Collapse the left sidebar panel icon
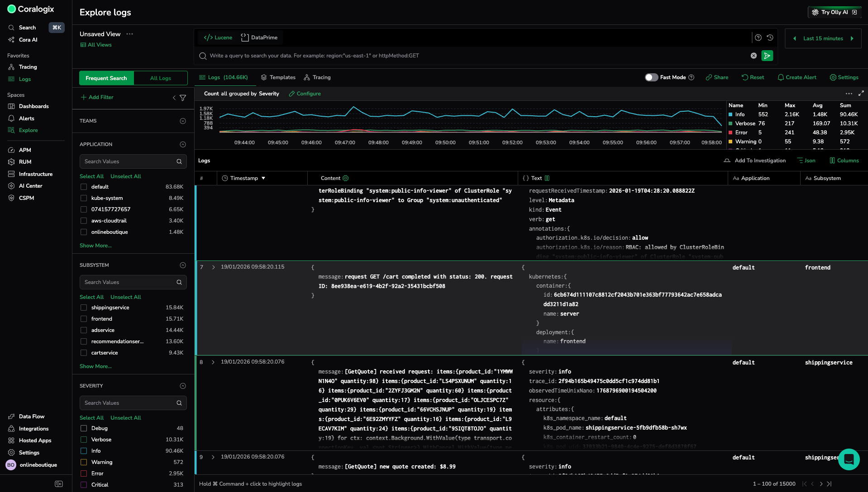Image resolution: width=868 pixels, height=492 pixels. pos(59,484)
